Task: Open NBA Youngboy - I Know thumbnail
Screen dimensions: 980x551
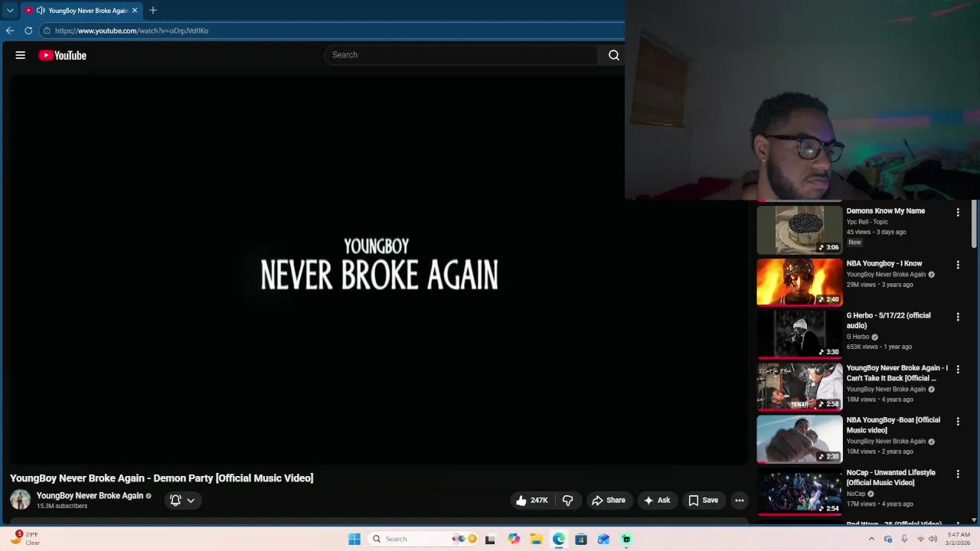Action: [799, 282]
